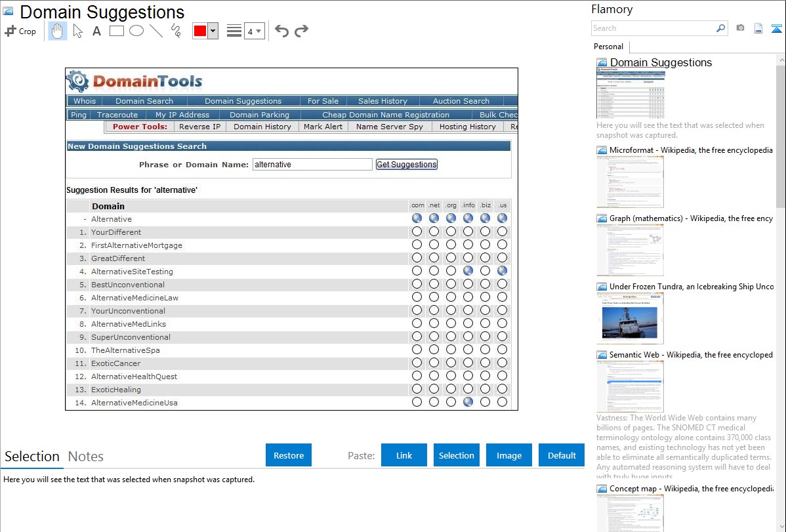Click the .com globe for Alternative
Viewport: 786px width, 532px height.
pyautogui.click(x=417, y=218)
